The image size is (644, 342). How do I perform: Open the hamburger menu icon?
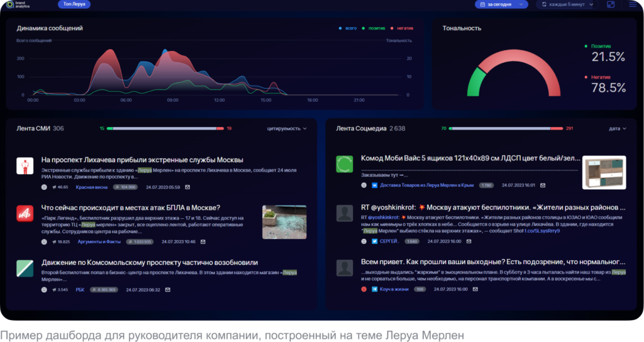[633, 4]
